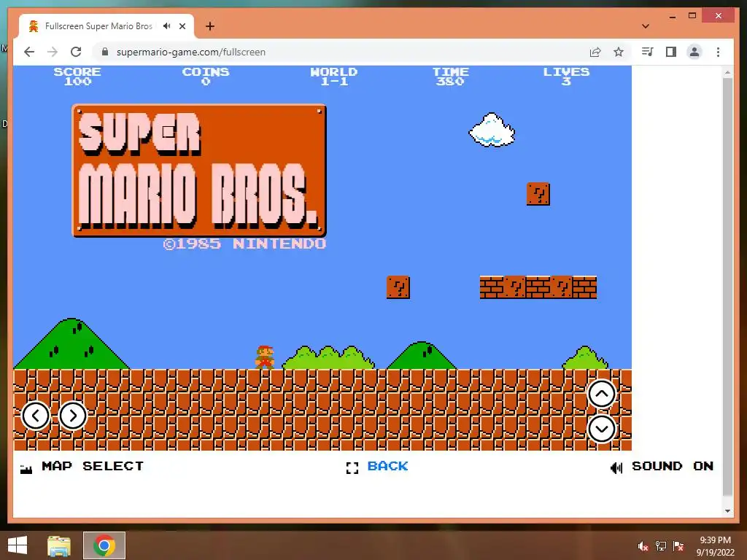Image resolution: width=747 pixels, height=560 pixels.
Task: Open File Explorer from the taskbar
Action: pos(59,545)
